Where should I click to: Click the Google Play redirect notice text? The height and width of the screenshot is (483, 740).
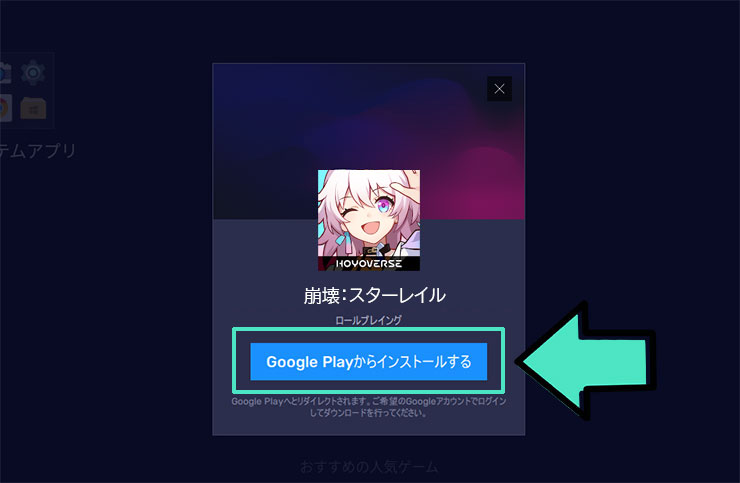(x=369, y=407)
